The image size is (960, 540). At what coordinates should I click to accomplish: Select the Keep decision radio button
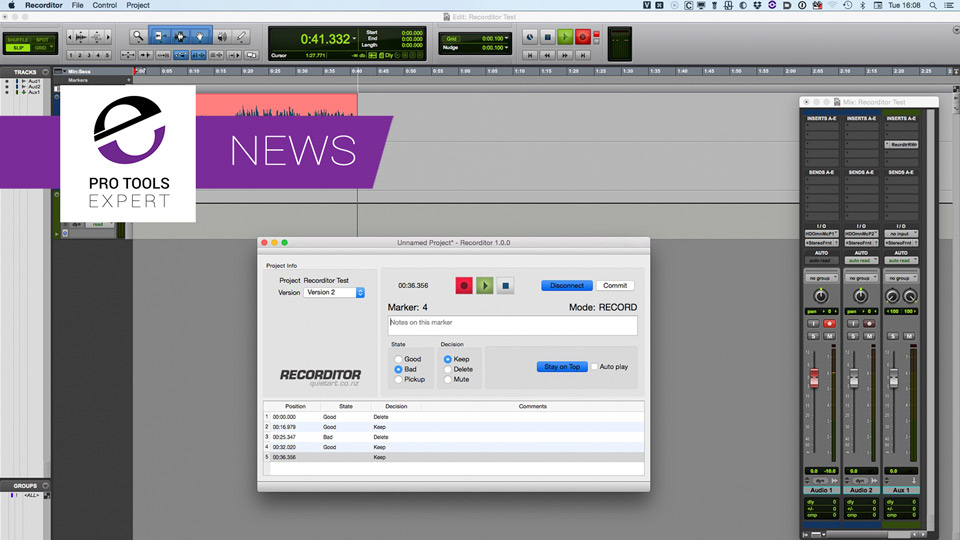coord(448,359)
